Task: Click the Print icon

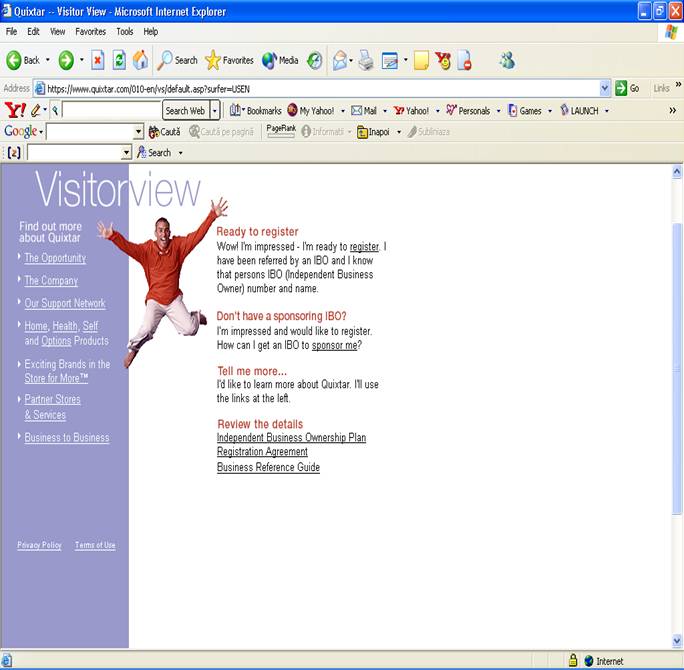Action: [366, 60]
